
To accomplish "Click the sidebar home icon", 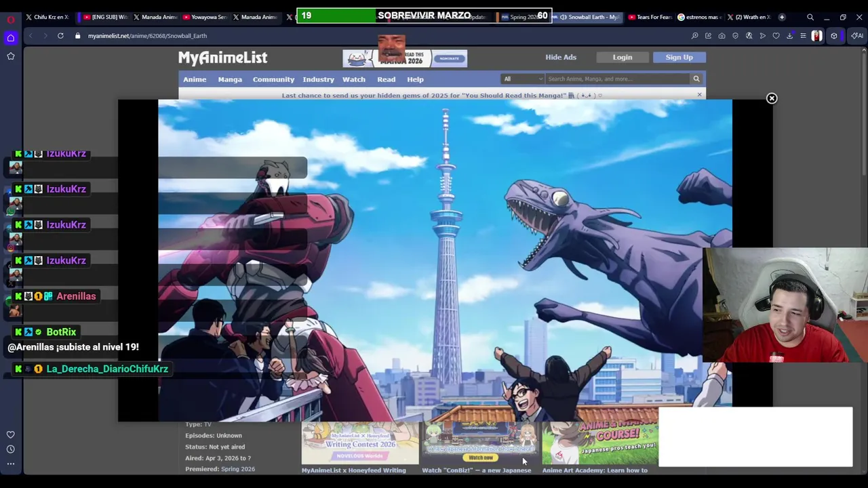I will pos(11,38).
